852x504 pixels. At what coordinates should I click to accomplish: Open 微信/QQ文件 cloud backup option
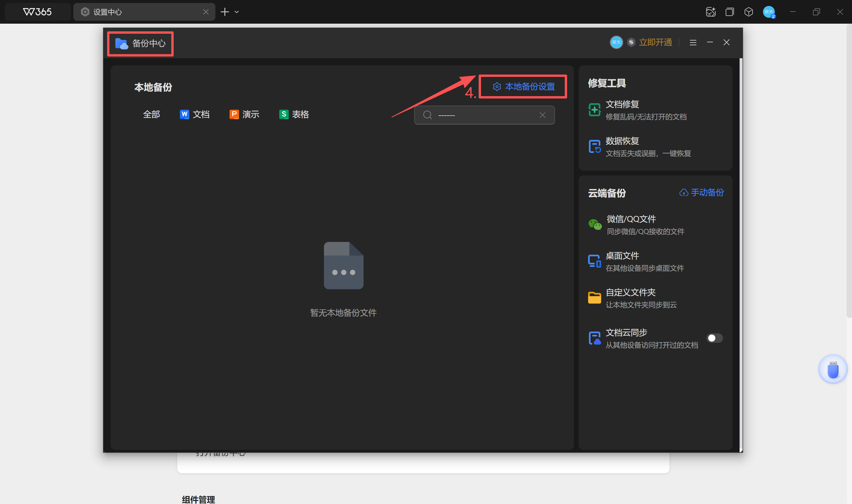click(x=631, y=219)
